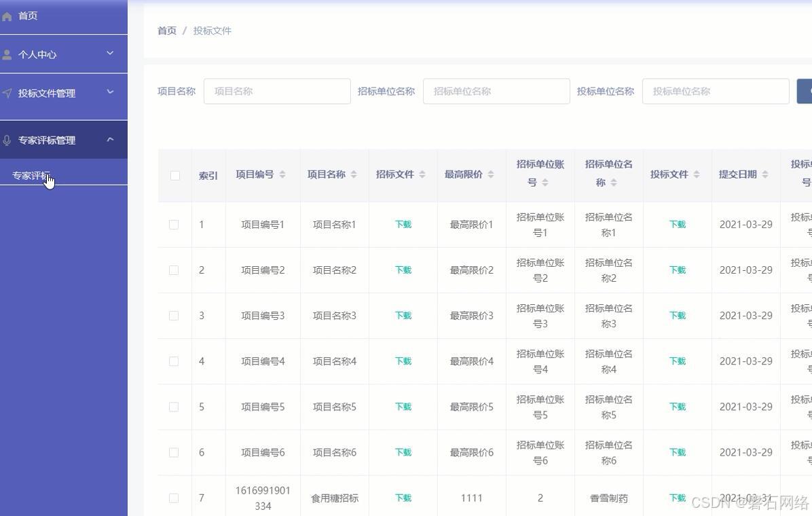Download 招标文件 for 项目名称5

coord(403,407)
